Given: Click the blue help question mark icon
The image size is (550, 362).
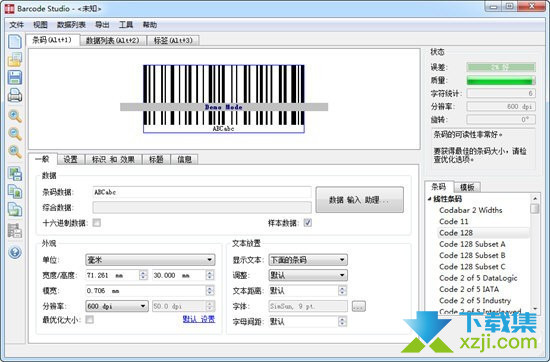Looking at the screenshot, I should click(15, 252).
